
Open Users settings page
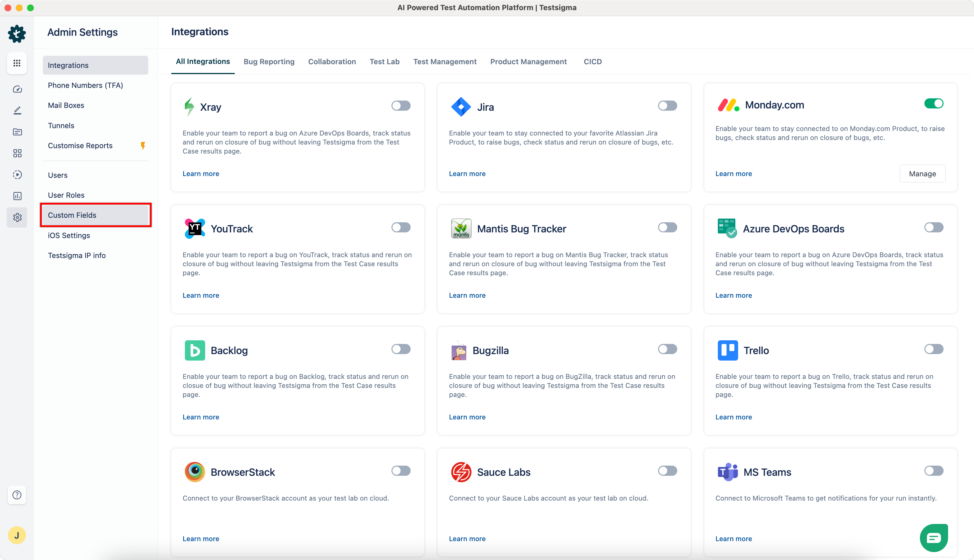[96, 175]
